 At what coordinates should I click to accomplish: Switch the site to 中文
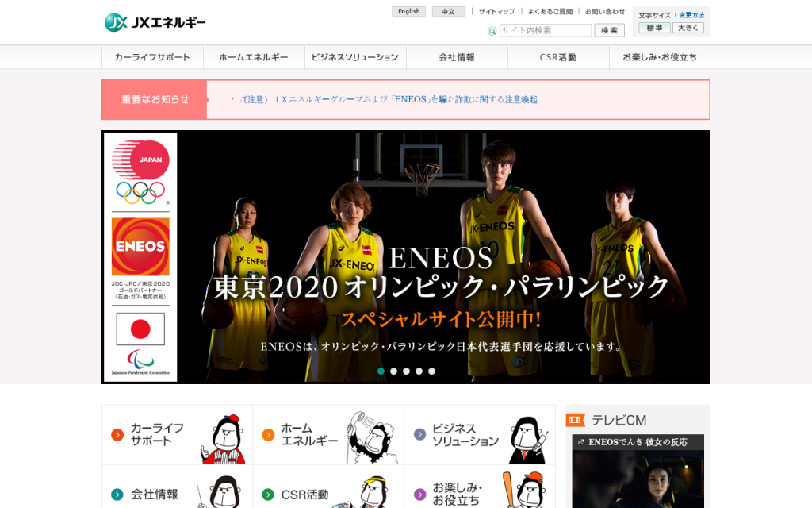(449, 11)
